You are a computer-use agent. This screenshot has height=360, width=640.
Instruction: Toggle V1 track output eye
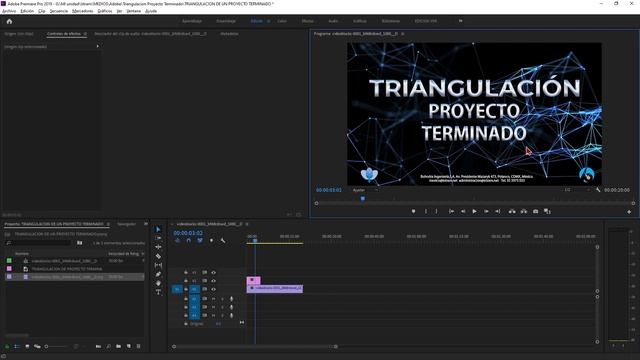[213, 289]
